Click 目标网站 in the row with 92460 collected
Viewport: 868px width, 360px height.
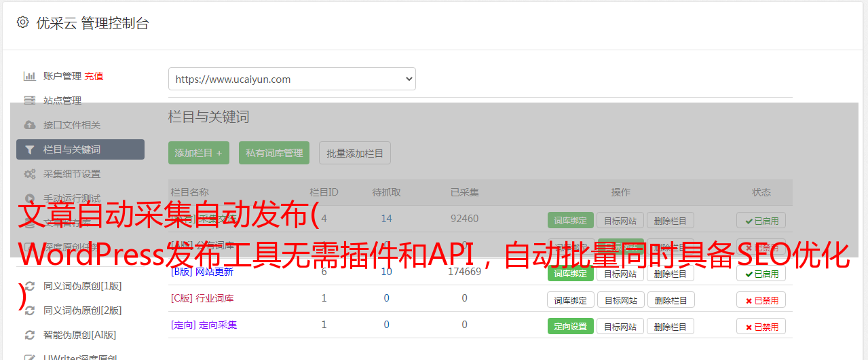[620, 220]
